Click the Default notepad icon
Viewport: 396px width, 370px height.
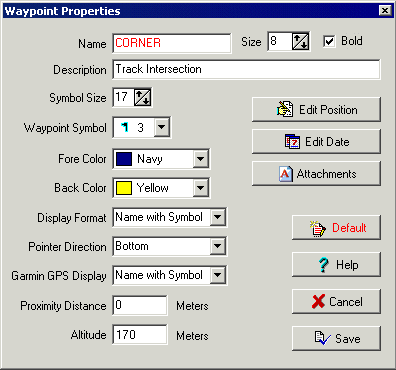318,228
